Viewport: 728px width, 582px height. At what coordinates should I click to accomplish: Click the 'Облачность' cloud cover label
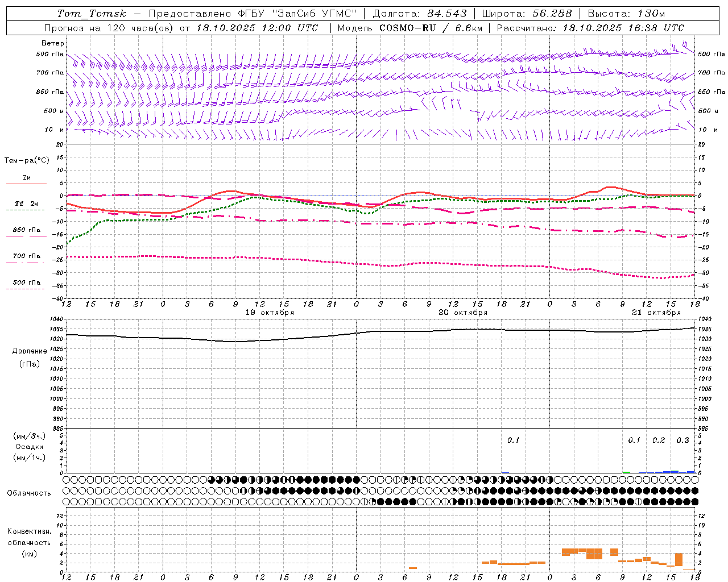29,493
